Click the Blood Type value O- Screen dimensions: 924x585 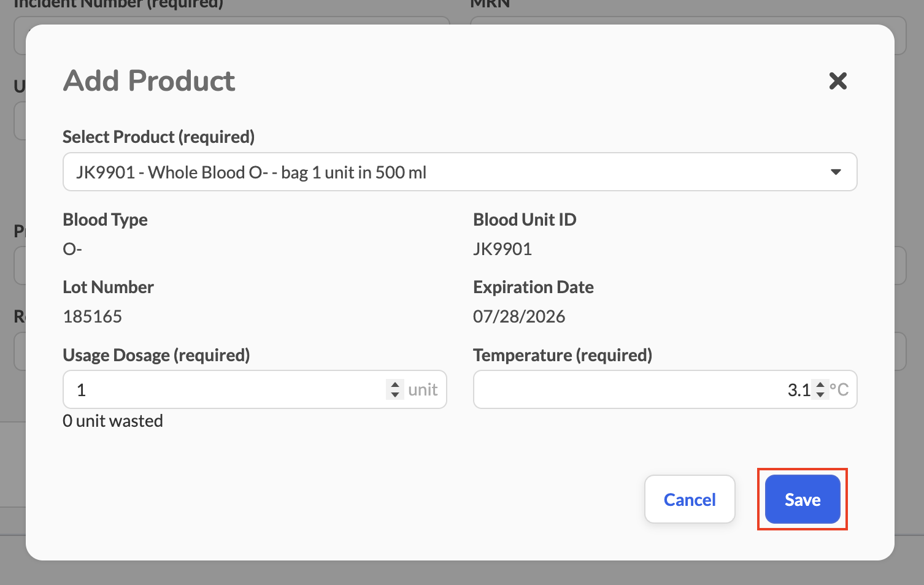[72, 249]
